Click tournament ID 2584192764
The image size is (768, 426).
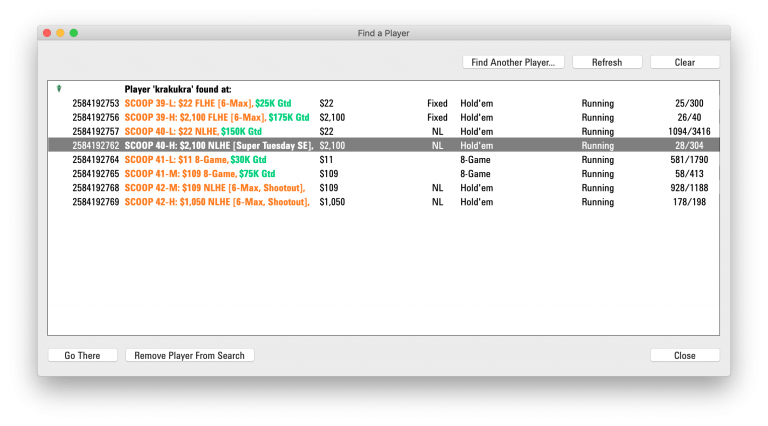point(96,160)
